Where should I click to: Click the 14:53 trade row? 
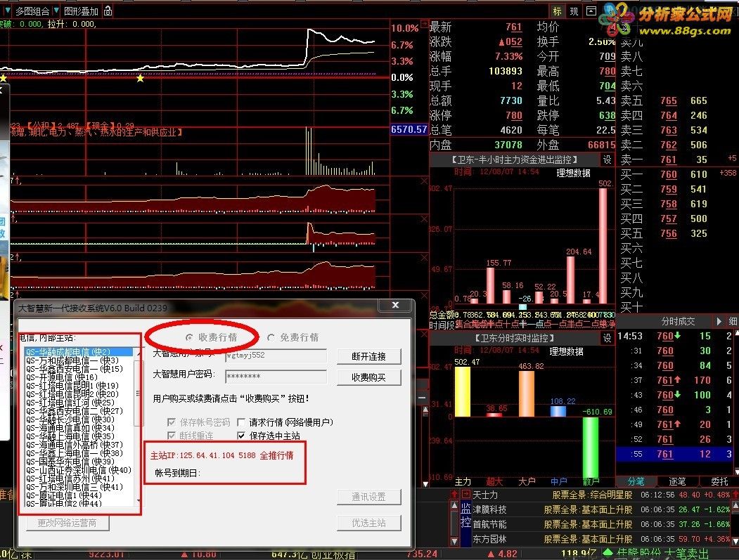(674, 337)
